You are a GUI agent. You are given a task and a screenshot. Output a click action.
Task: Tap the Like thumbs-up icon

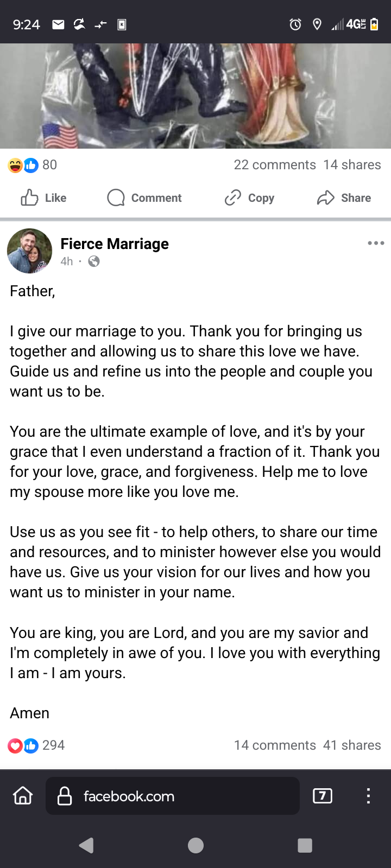point(29,198)
